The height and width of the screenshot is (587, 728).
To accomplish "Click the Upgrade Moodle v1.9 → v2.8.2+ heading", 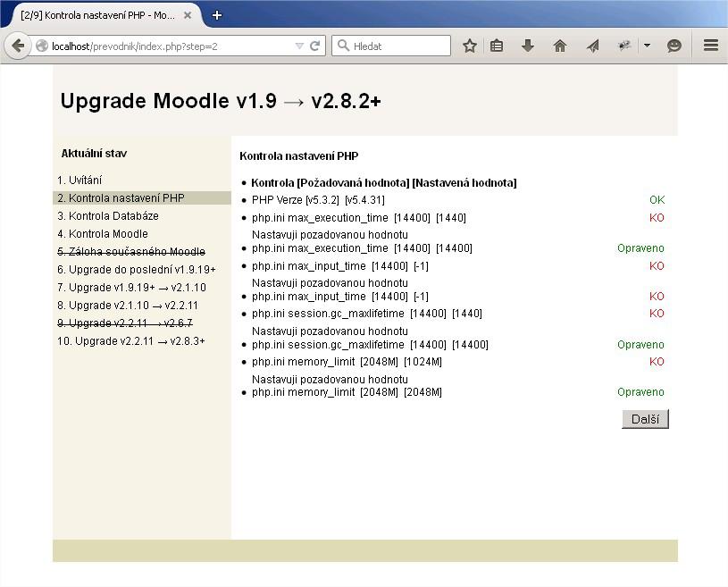I will [x=221, y=101].
